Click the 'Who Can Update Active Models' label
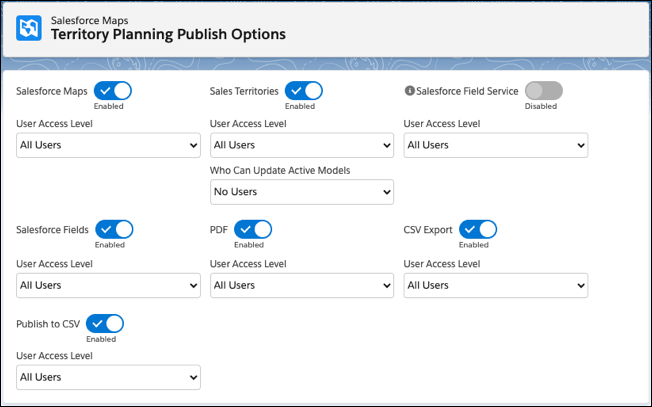The width and height of the screenshot is (652, 407). [280, 170]
